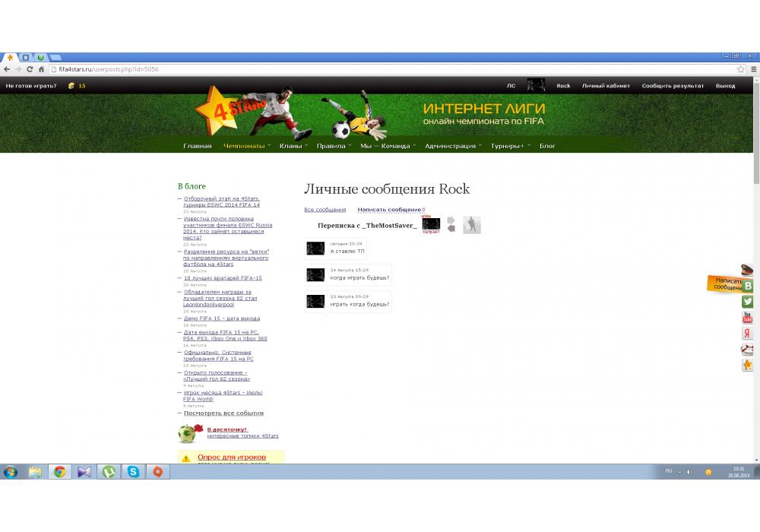The image size is (760, 532).
Task: Switch to the first browser tab with the star
Action: (10, 57)
